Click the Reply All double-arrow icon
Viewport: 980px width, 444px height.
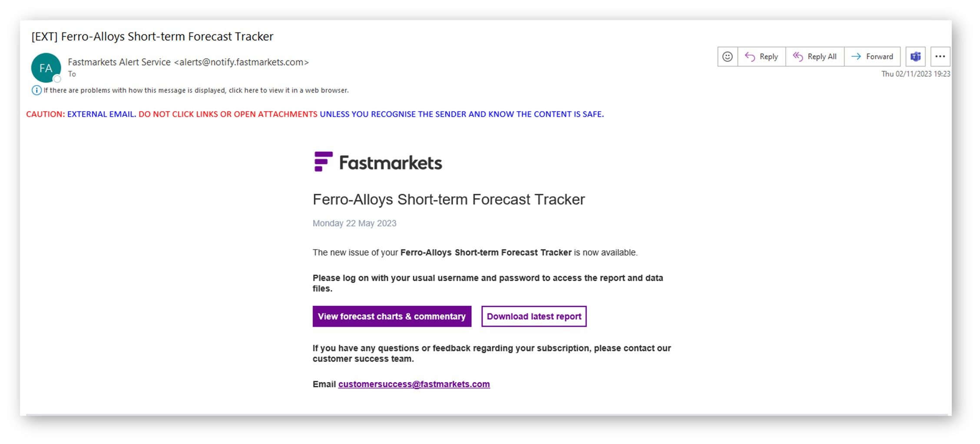pyautogui.click(x=798, y=57)
